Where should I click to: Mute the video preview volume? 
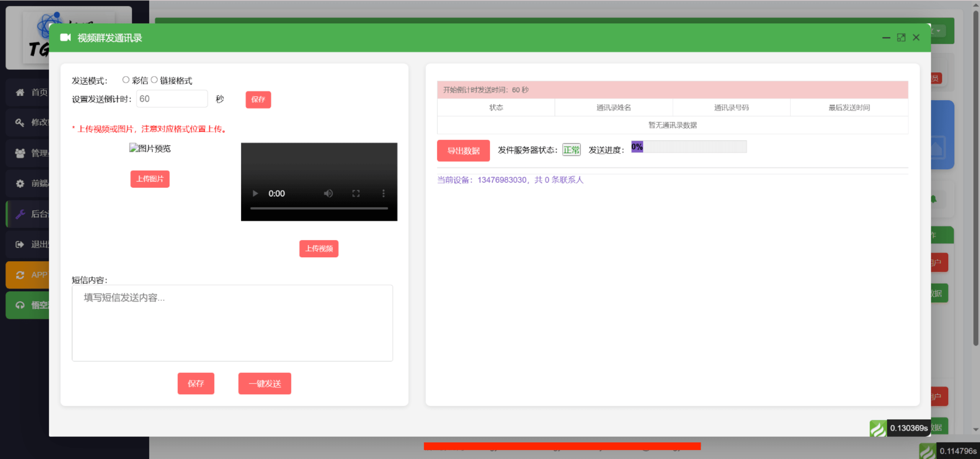pyautogui.click(x=328, y=193)
